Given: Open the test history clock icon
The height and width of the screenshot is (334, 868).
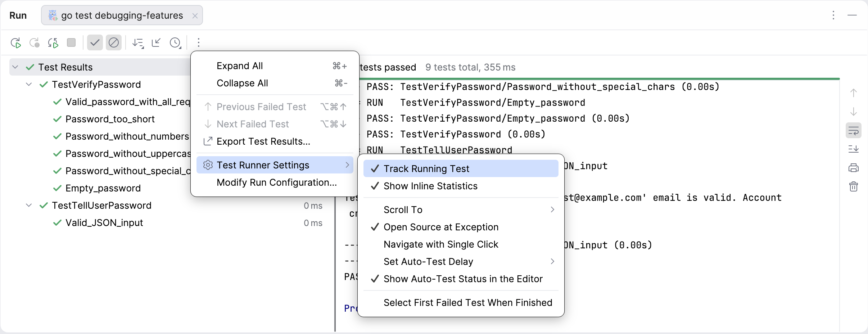Looking at the screenshot, I should click(175, 42).
